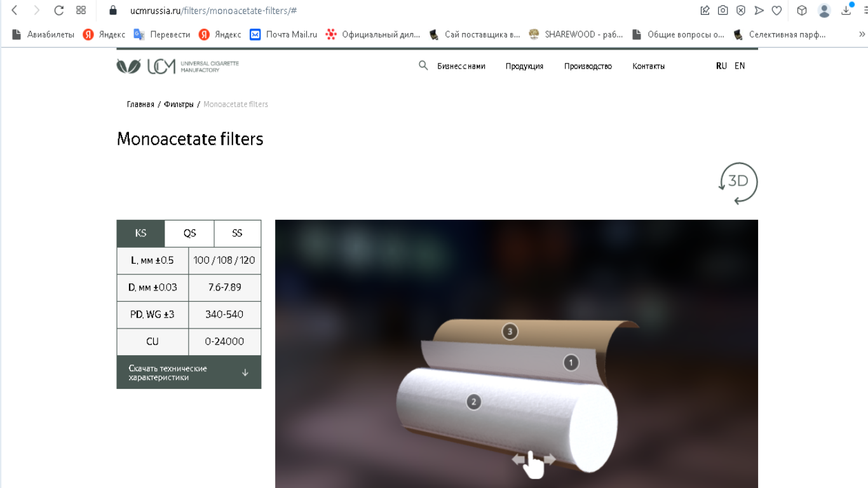868x488 pixels.
Task: Go back using the browser back arrow
Action: [x=15, y=10]
